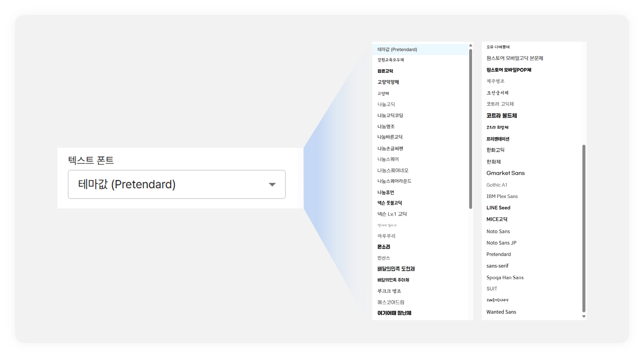Select 원스토어 모바일POP체 font
Screen dimensions: 644x358
tap(508, 70)
